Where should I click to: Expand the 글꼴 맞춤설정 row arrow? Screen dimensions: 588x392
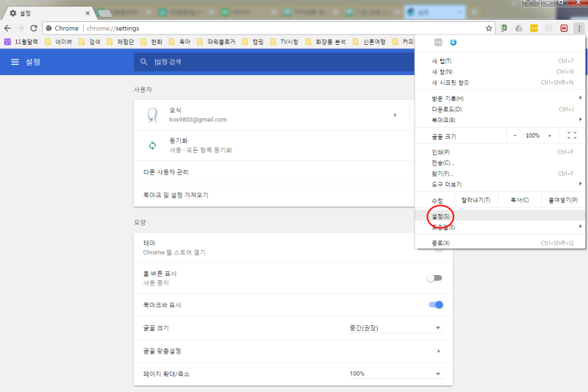438,351
